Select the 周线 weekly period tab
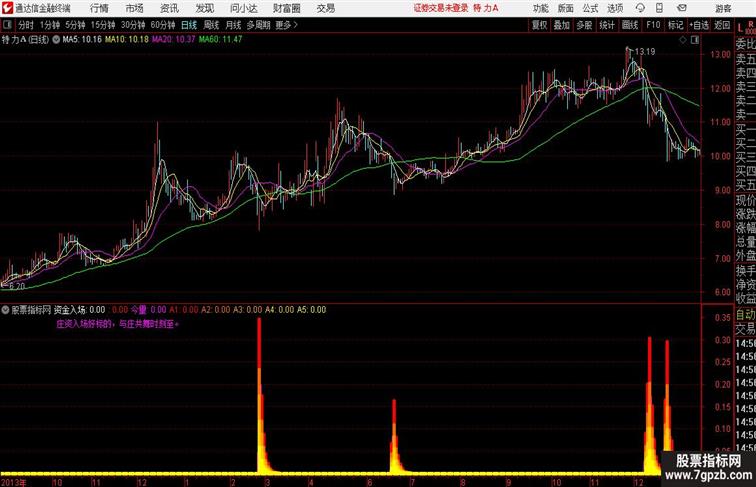756x487 pixels. click(211, 25)
